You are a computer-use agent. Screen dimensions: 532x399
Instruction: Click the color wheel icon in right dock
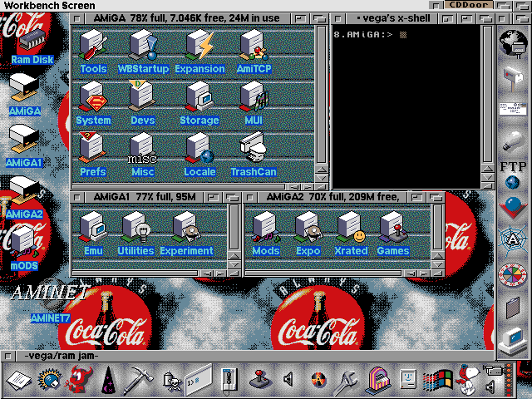(x=513, y=275)
